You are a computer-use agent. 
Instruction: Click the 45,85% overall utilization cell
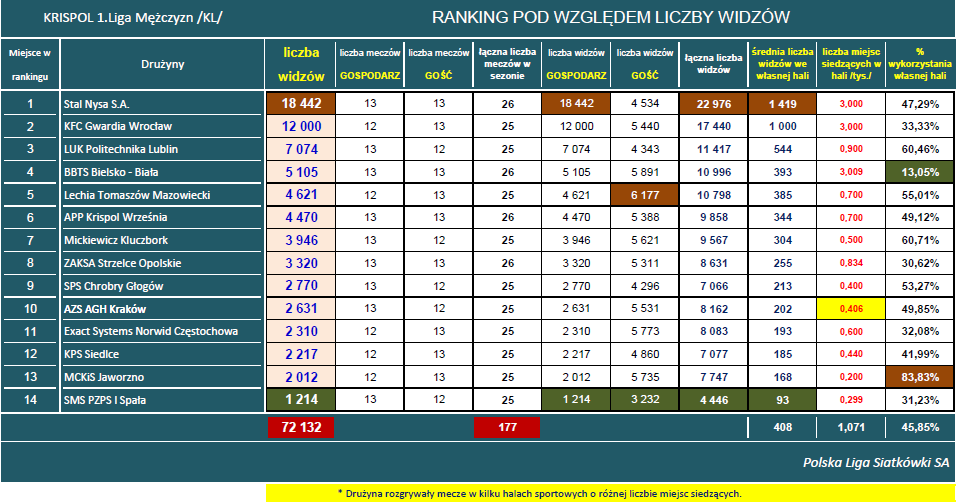coord(920,427)
